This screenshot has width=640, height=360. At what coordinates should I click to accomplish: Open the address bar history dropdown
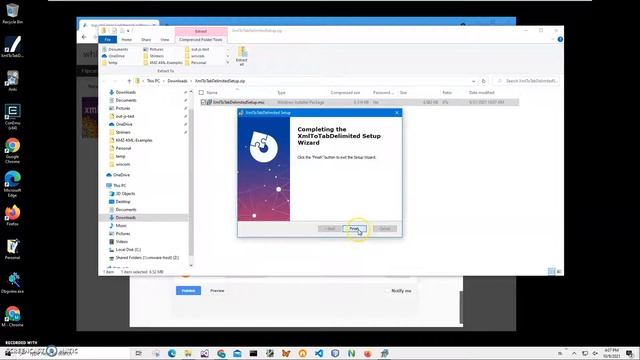tap(473, 81)
